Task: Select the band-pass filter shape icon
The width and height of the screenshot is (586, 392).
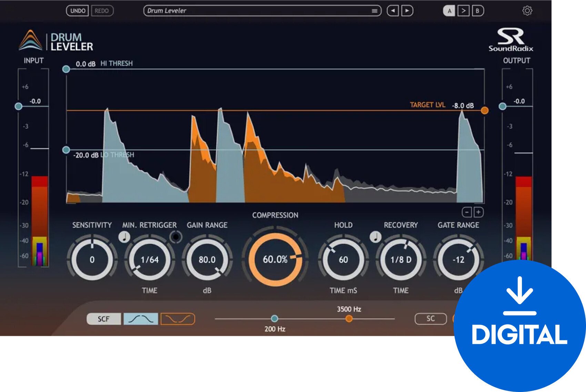Action: click(141, 319)
